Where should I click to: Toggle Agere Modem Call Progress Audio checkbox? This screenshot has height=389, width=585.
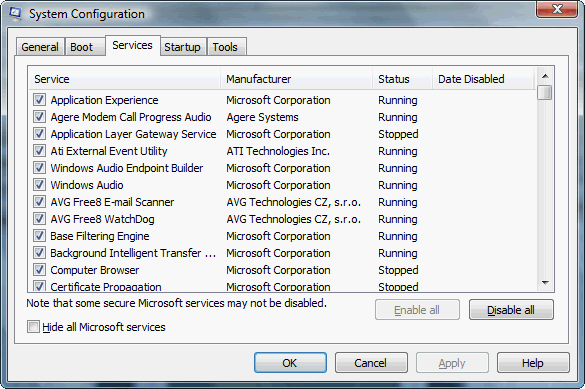tap(39, 117)
